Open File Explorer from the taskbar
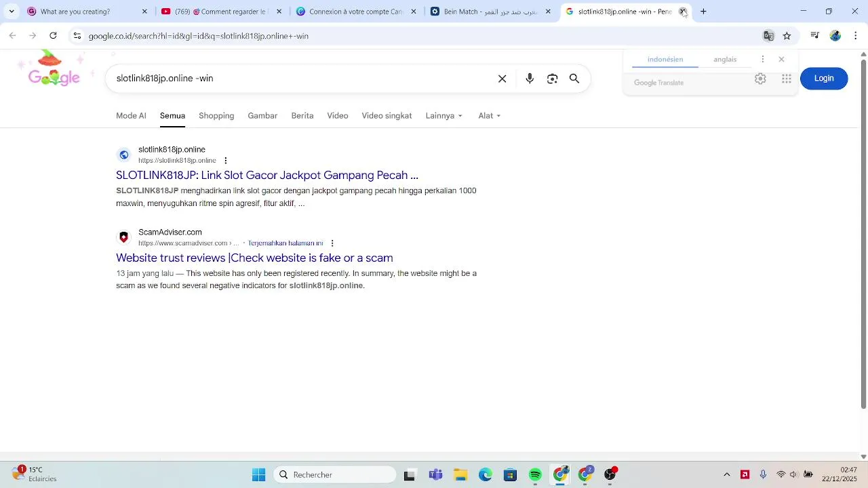This screenshot has height=488, width=868. 460,475
